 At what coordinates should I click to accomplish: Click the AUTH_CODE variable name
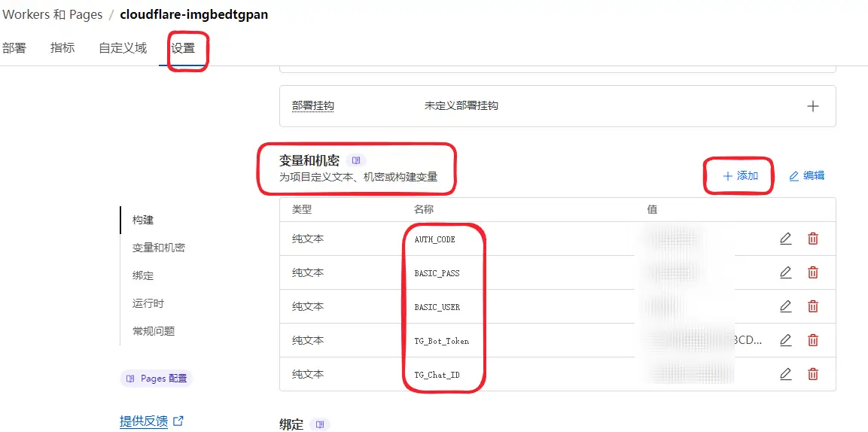pyautogui.click(x=434, y=239)
